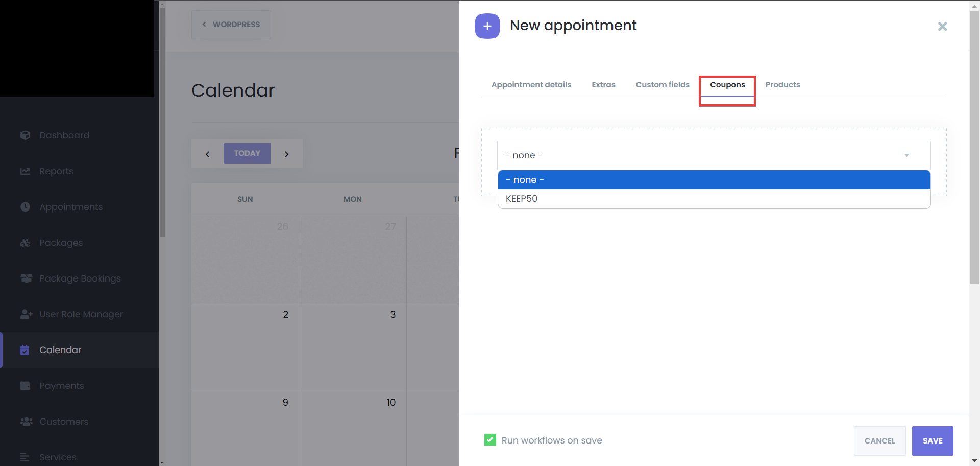Choose the none option in coupon list

point(525,180)
